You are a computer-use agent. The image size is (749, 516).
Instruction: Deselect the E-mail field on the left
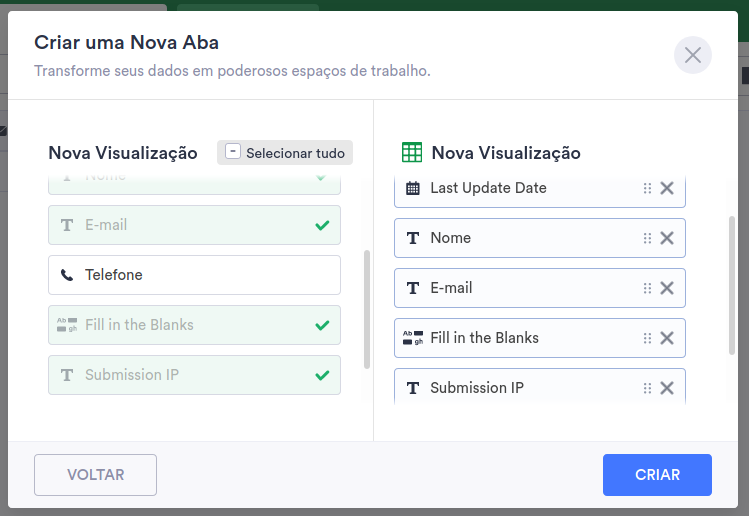coord(194,225)
